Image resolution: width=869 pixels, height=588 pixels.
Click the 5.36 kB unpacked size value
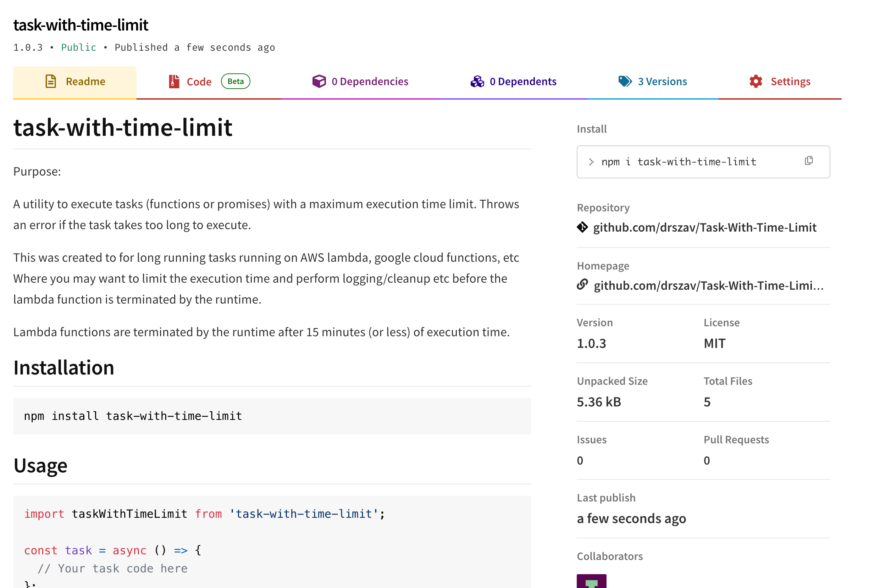point(599,402)
